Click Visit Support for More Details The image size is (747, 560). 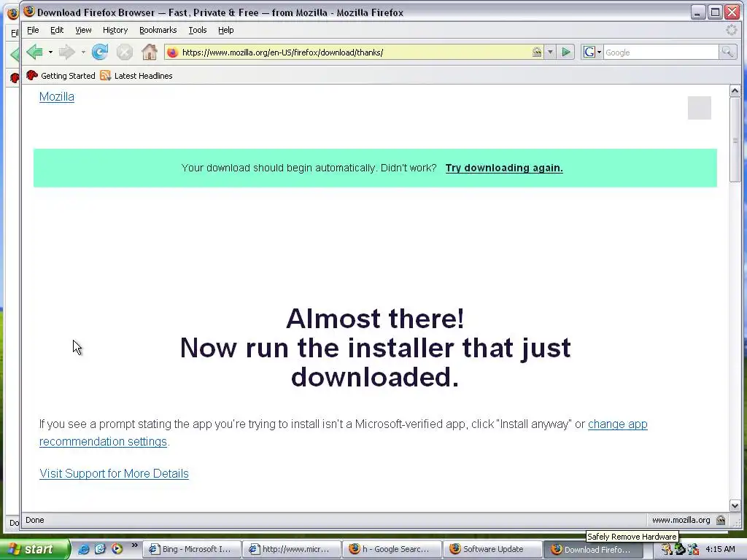coord(114,474)
